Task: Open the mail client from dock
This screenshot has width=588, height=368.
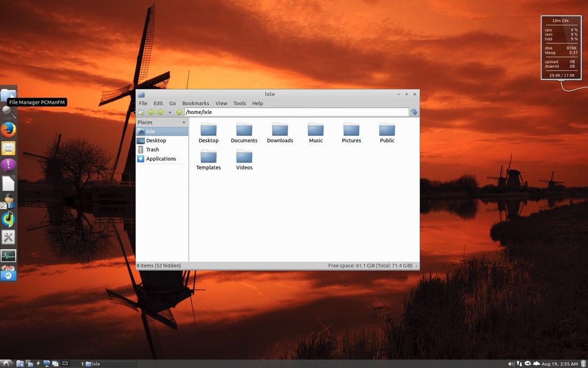Action: pos(8,148)
